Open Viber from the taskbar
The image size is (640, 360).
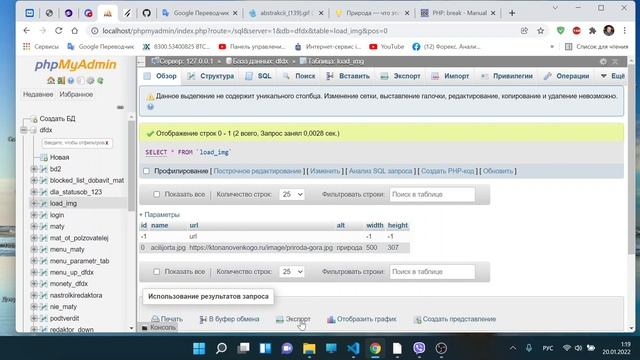click(419, 348)
